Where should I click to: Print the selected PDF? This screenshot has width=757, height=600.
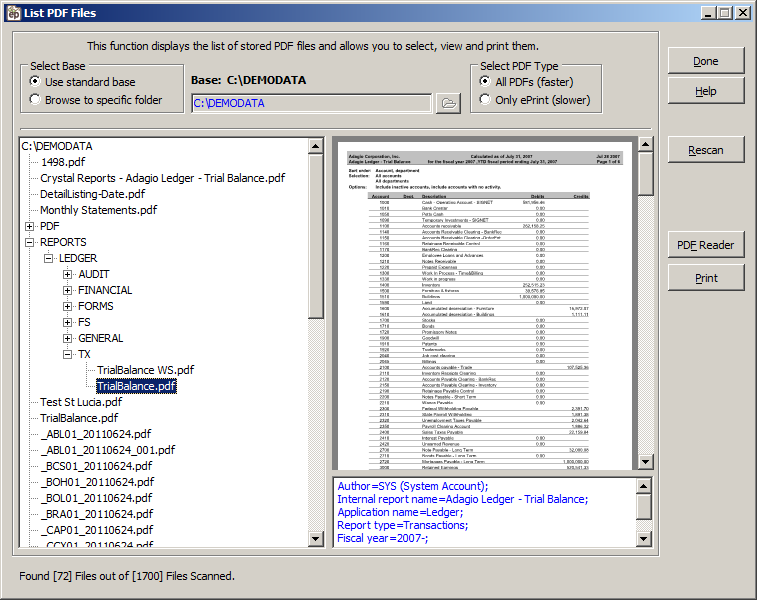[706, 278]
